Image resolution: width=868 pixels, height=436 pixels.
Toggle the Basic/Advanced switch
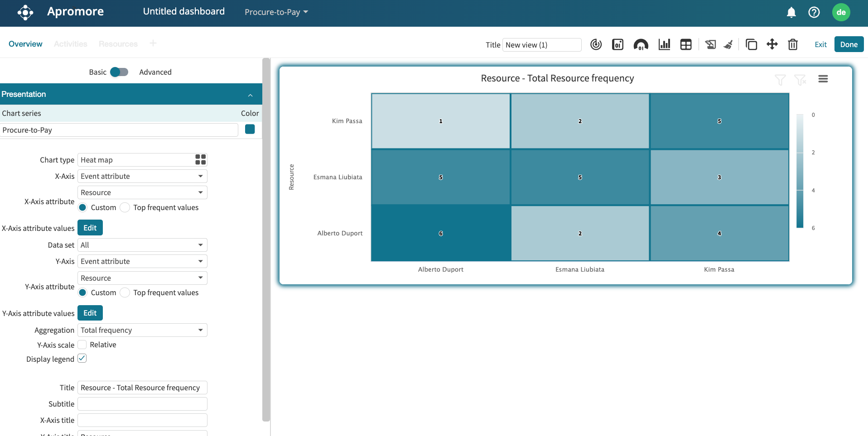tap(119, 72)
